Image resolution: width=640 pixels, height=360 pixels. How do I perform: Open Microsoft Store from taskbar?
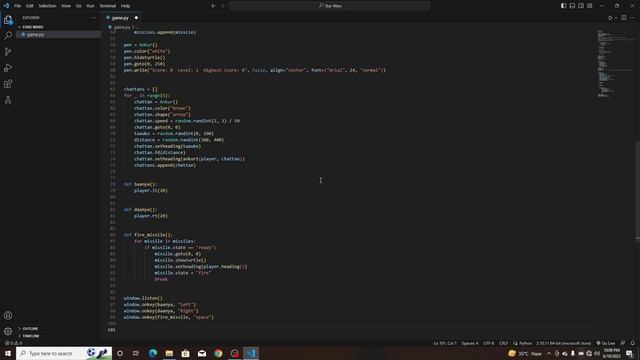186,353
